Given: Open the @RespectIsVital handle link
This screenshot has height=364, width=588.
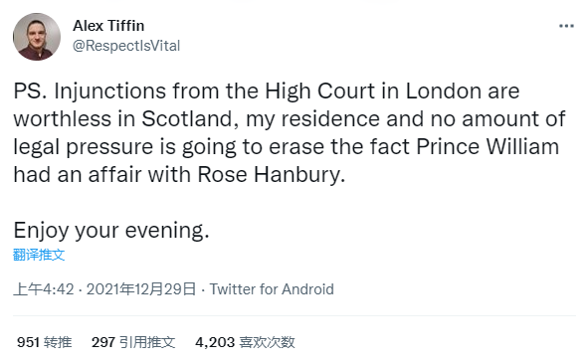Looking at the screenshot, I should 126,46.
